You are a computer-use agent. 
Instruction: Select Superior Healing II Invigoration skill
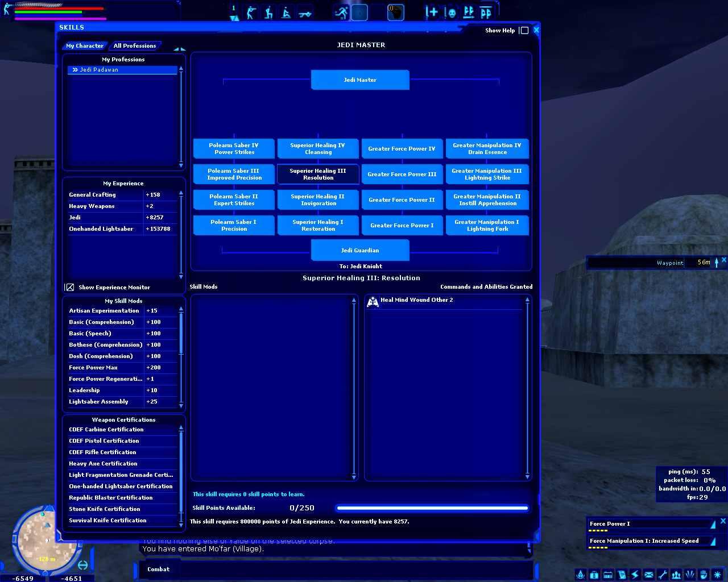(318, 200)
